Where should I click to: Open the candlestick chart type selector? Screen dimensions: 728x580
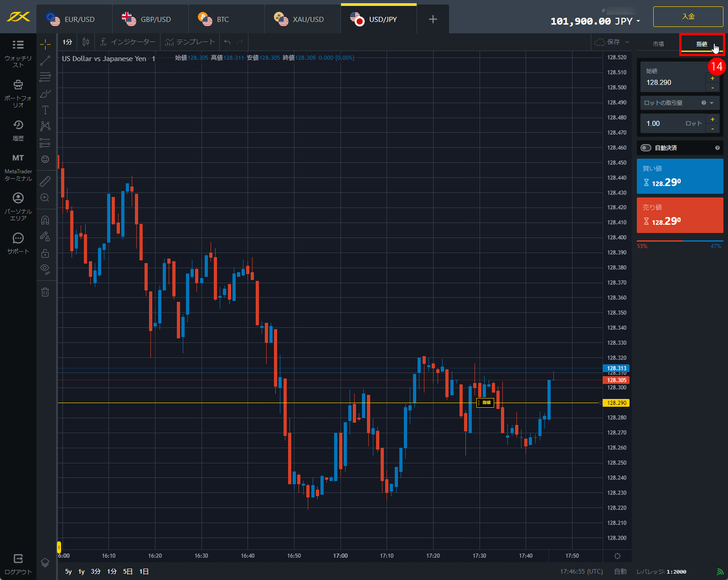coord(86,42)
